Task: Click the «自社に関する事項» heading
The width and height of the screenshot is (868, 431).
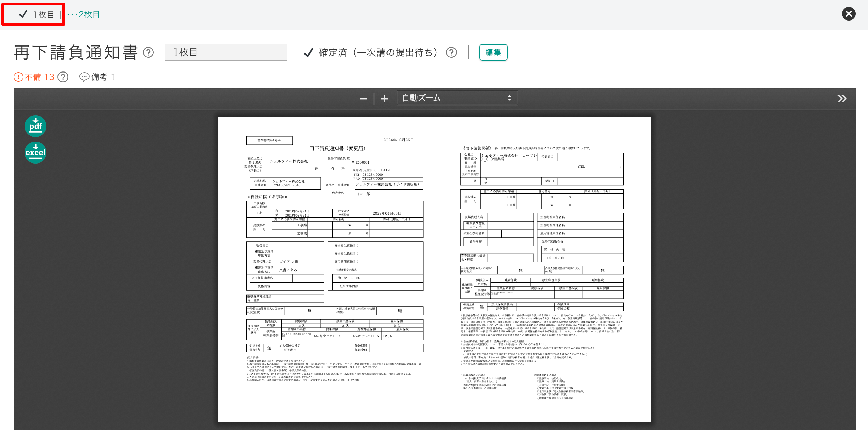Action: tap(267, 197)
